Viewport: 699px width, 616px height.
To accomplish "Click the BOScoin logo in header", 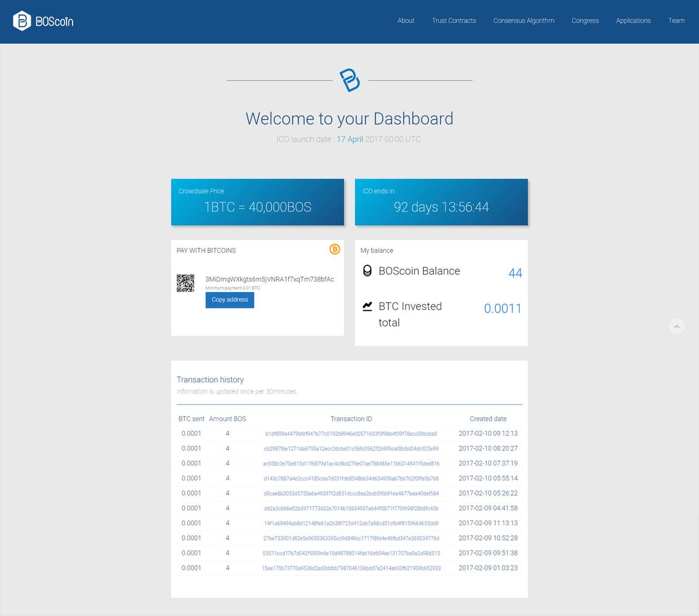I will coord(43,21).
